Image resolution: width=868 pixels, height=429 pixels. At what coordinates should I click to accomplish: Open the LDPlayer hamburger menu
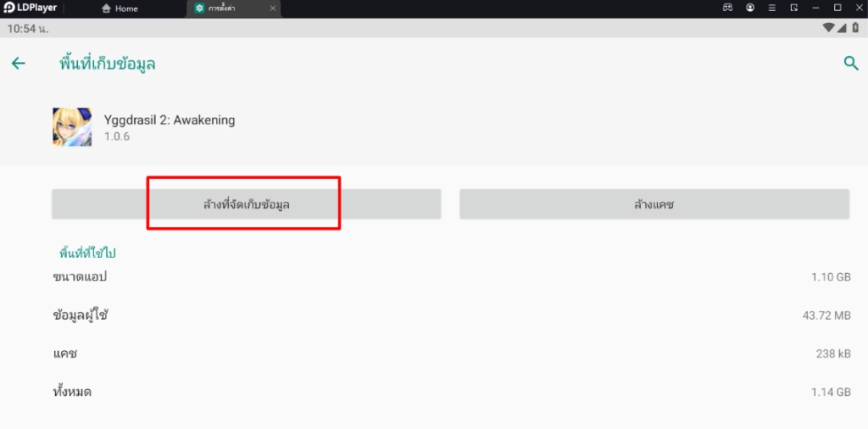coord(772,8)
